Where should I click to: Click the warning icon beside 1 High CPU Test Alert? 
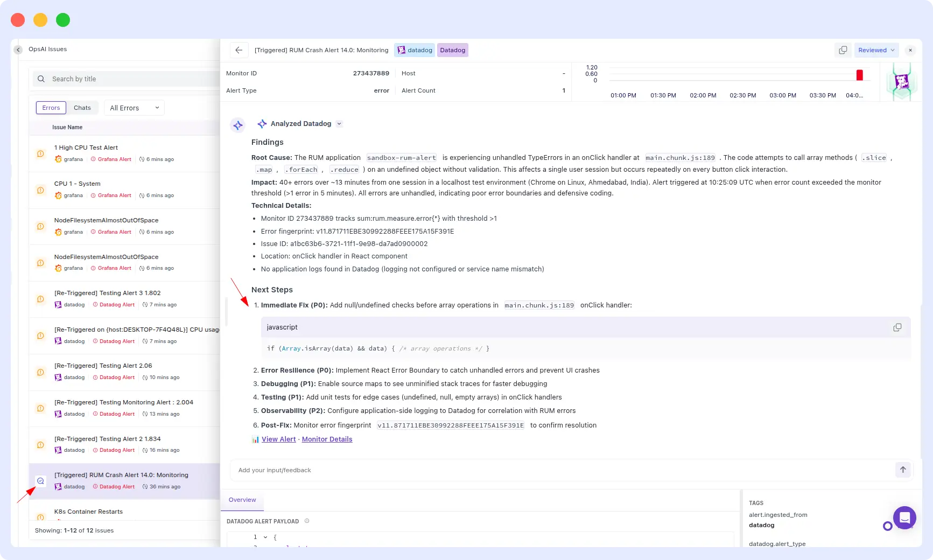(x=40, y=153)
